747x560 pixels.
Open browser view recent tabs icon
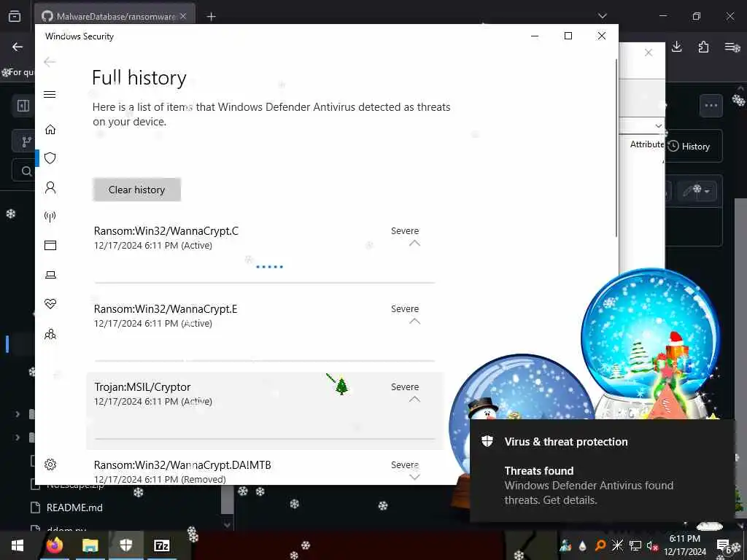click(x=15, y=16)
